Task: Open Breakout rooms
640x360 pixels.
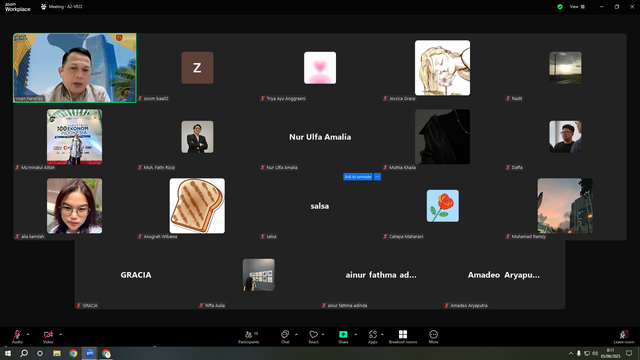Action: click(x=403, y=337)
